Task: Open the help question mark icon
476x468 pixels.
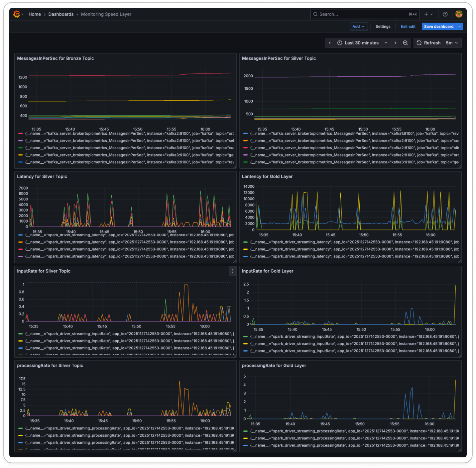Action: pyautogui.click(x=445, y=14)
